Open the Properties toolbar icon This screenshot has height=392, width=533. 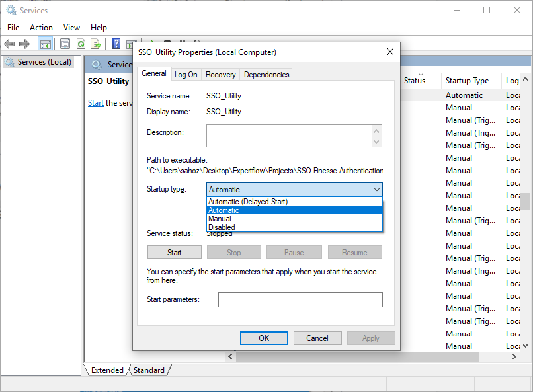[x=65, y=44]
